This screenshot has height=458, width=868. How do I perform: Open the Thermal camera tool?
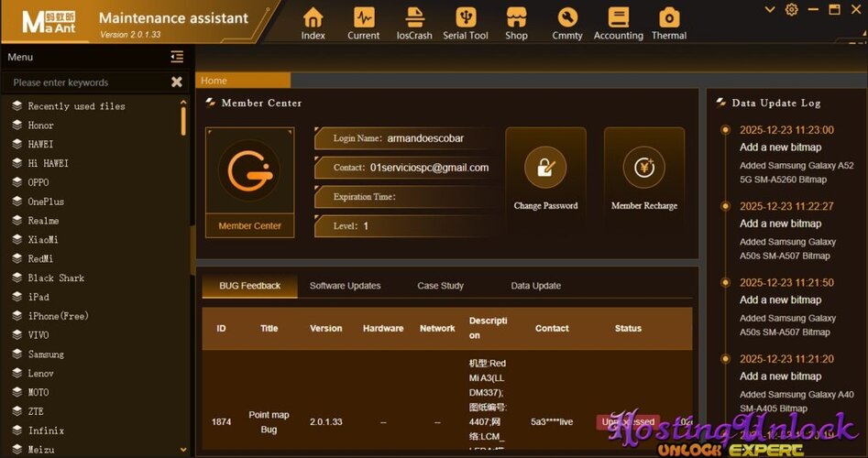669,24
